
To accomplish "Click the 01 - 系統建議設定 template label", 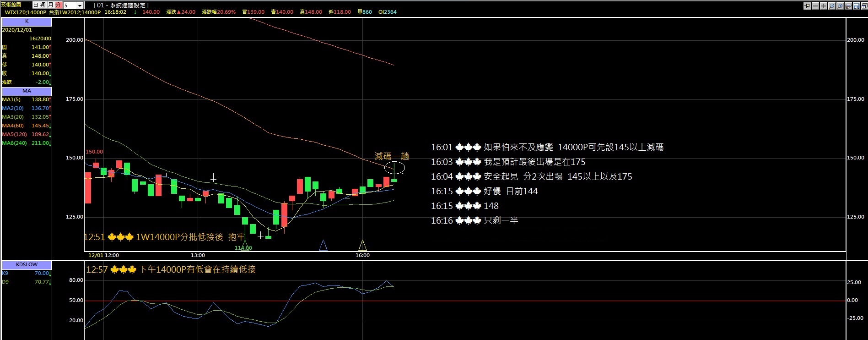I will 121,5.
